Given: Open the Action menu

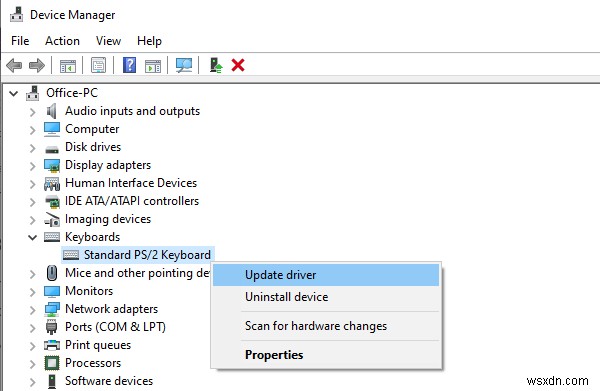Looking at the screenshot, I should coord(62,41).
